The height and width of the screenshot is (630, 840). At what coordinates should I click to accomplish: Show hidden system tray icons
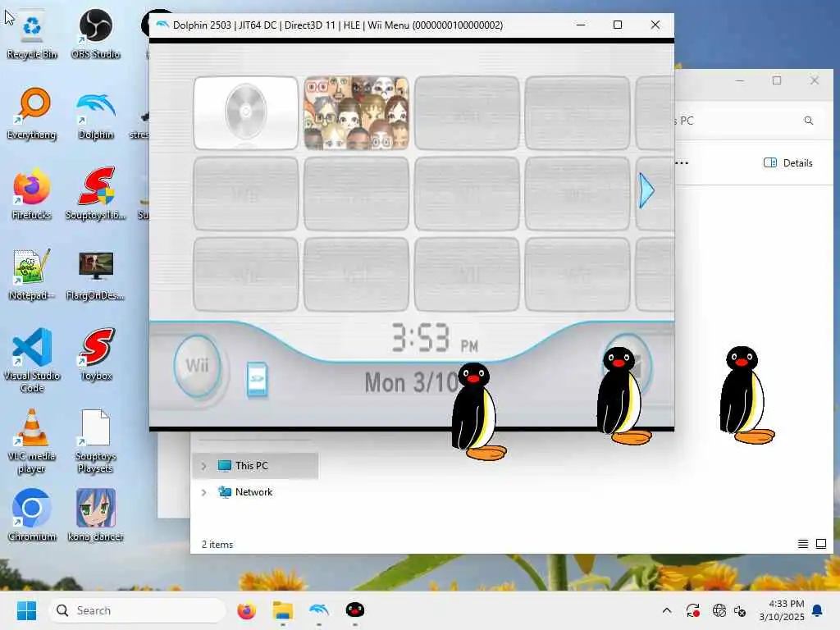(666, 610)
